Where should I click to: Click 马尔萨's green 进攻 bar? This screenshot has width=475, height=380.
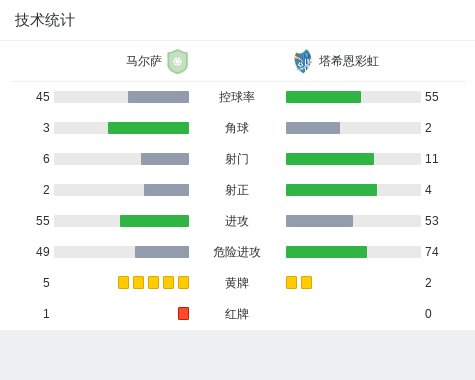pyautogui.click(x=154, y=221)
